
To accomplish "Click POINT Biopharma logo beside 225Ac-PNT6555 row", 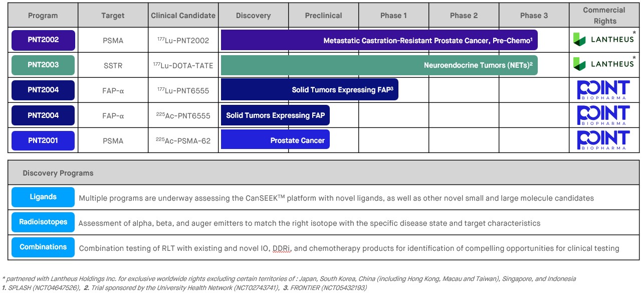I will tap(603, 115).
